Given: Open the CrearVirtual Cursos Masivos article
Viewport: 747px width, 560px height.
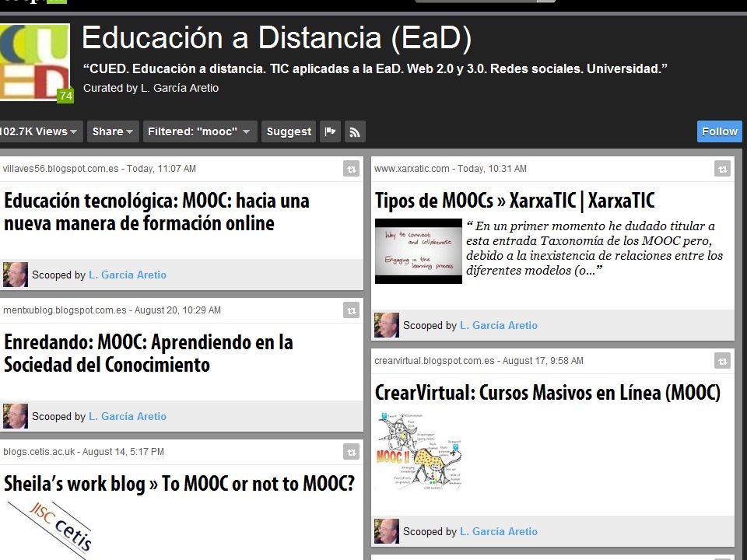Looking at the screenshot, I should click(x=547, y=393).
